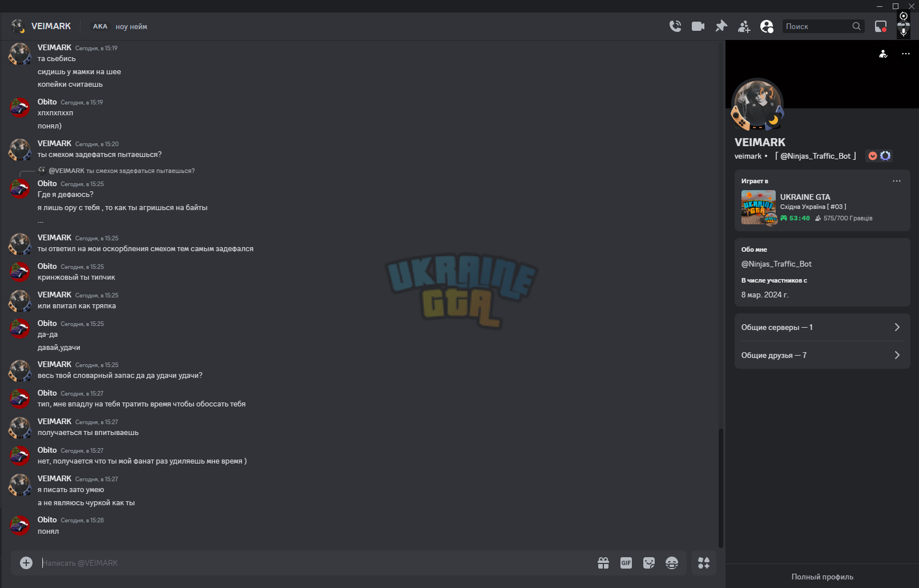Click VEIMARK's large profile avatar in sidebar
Image resolution: width=919 pixels, height=588 pixels.
(x=757, y=104)
